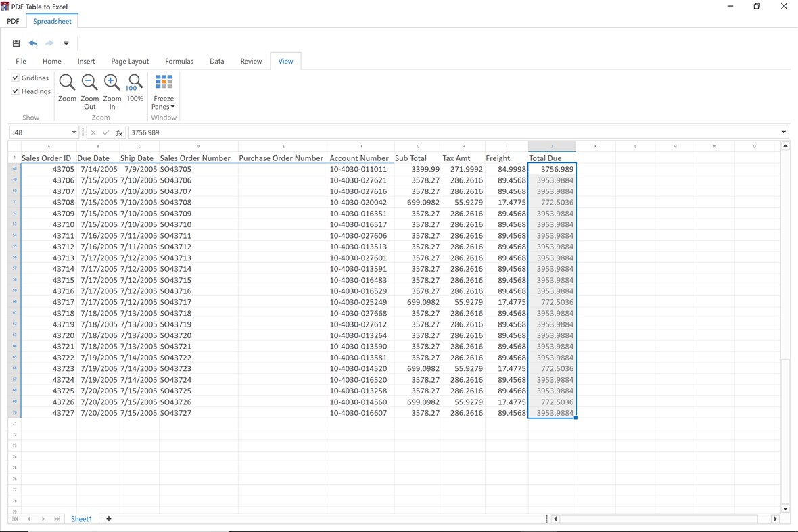Select the cell with account 10-4030-025249

(x=361, y=302)
